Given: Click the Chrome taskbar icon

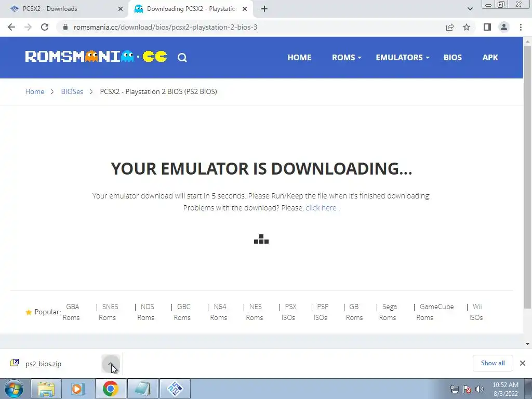Looking at the screenshot, I should point(110,389).
